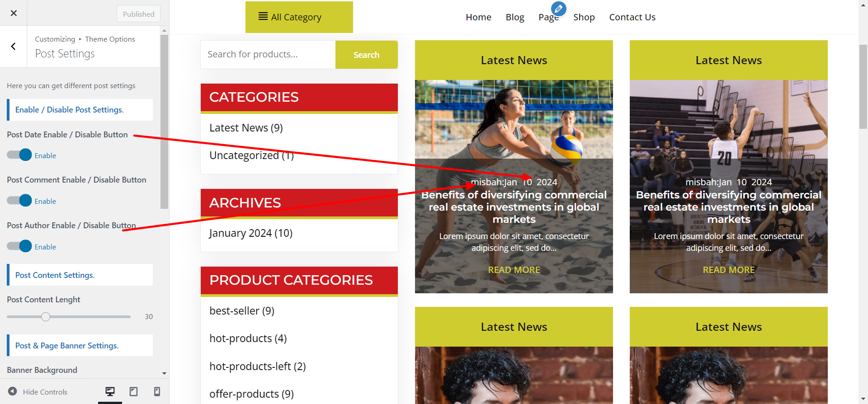Go back using the left chevron arrow
Viewport: 868px width, 404px height.
(14, 47)
